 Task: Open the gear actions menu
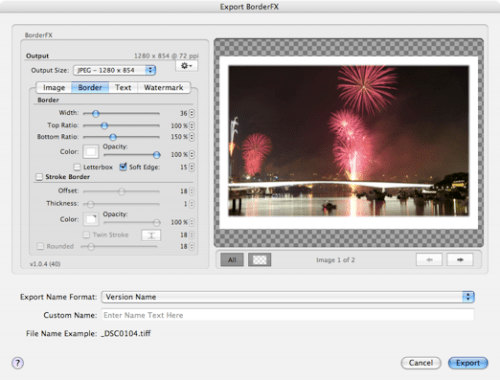click(x=186, y=66)
